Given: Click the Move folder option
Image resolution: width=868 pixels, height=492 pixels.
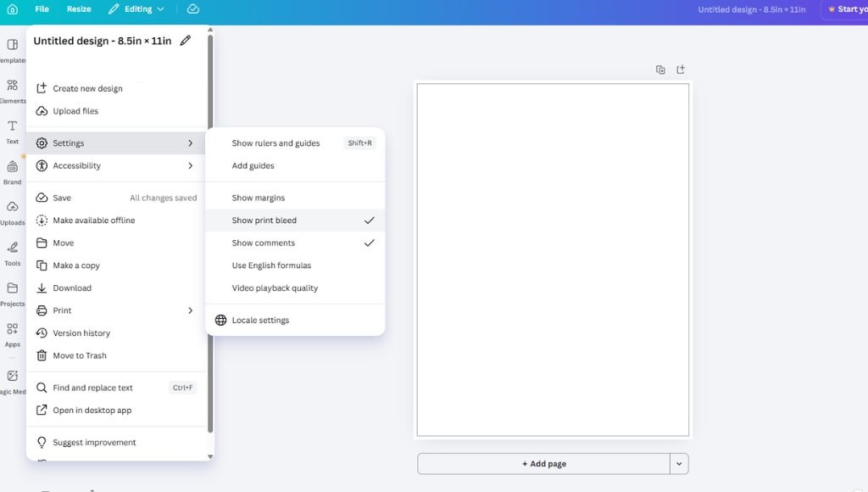Looking at the screenshot, I should (x=116, y=243).
